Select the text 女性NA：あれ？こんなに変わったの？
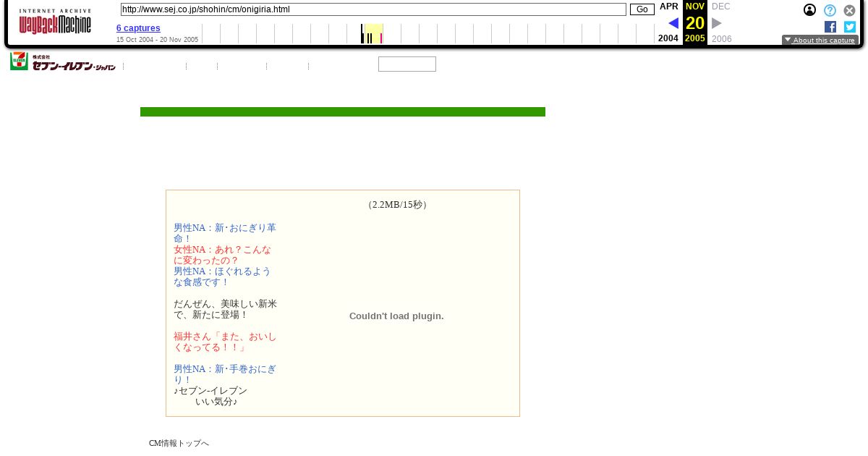 click(x=223, y=255)
